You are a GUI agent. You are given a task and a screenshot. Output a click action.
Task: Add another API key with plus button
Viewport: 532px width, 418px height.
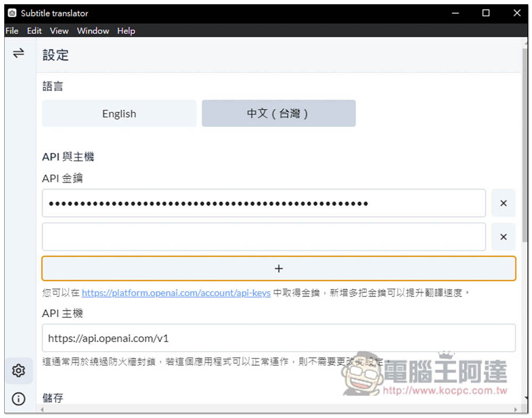279,268
